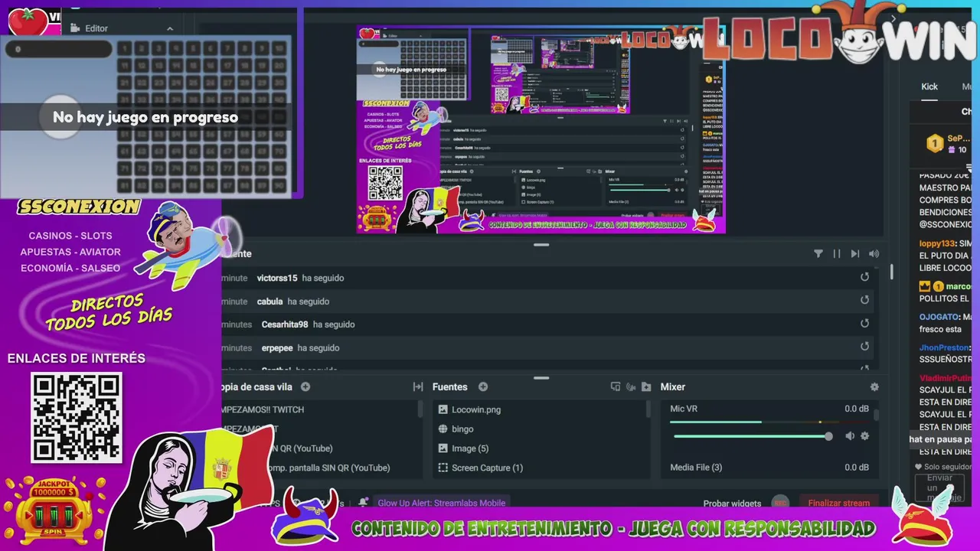
Task: Open the Editor camera icon
Action: point(75,28)
